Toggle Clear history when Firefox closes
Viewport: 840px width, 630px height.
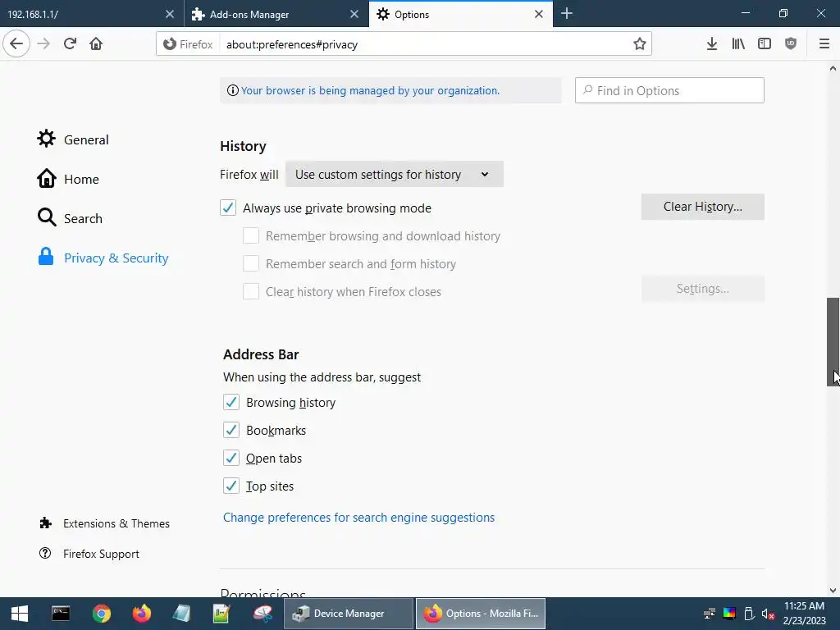(x=251, y=291)
